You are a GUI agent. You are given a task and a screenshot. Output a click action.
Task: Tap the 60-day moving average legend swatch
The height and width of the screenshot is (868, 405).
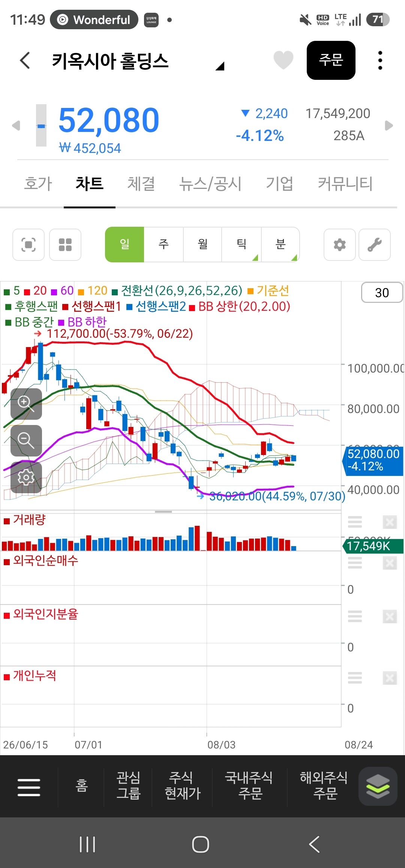(54, 292)
